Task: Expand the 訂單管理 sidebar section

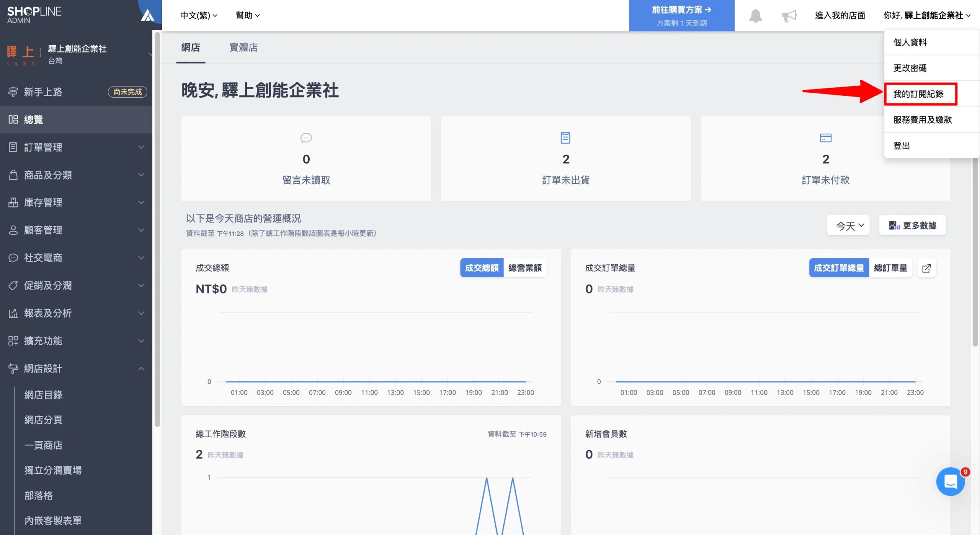Action: tap(76, 147)
